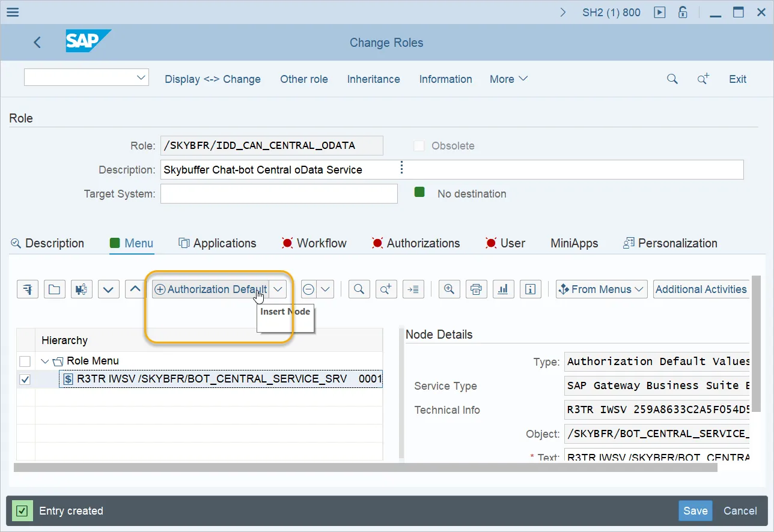Check the Role Menu row checkbox
Image resolution: width=774 pixels, height=532 pixels.
coord(25,361)
